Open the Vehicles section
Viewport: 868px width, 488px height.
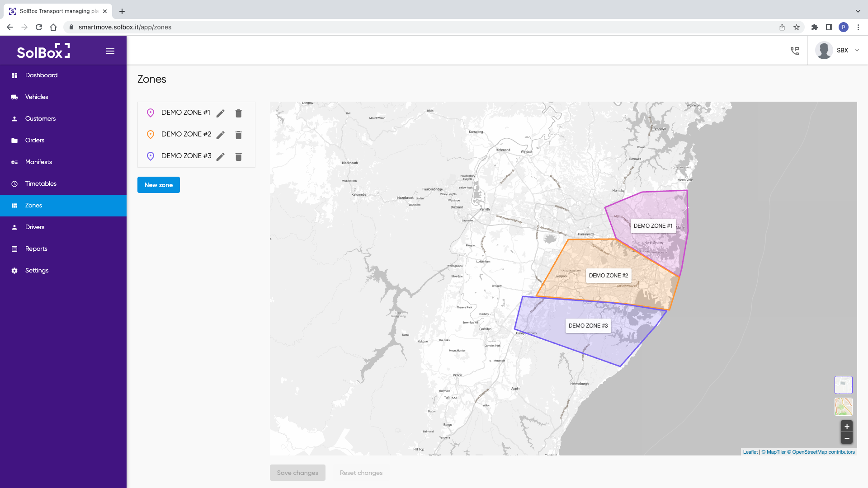point(63,97)
